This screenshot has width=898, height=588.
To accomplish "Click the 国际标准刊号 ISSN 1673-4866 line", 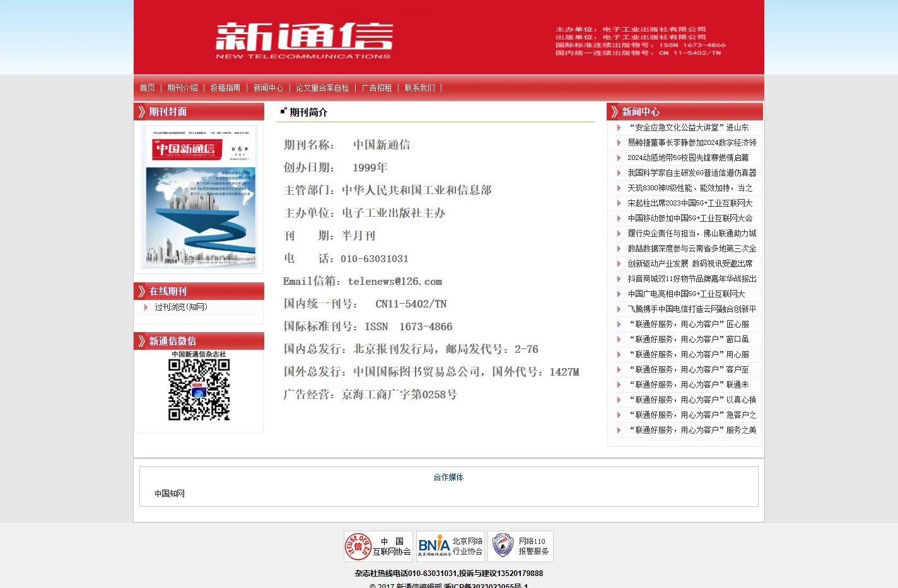I will 368,326.
